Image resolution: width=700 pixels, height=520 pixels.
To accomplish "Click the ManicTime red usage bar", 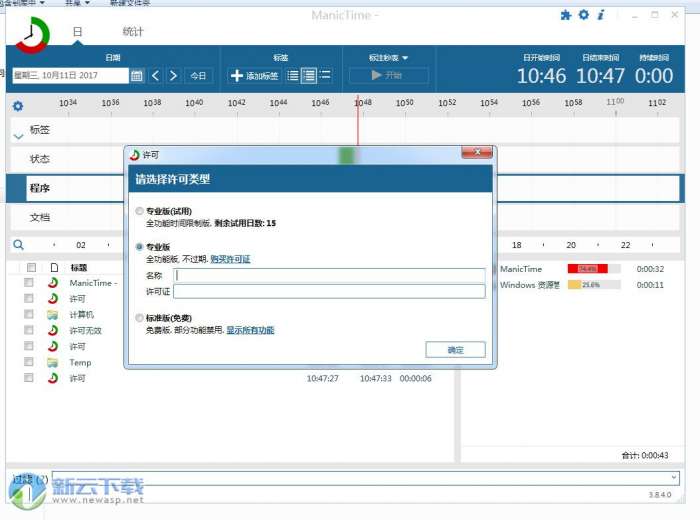I will [588, 269].
